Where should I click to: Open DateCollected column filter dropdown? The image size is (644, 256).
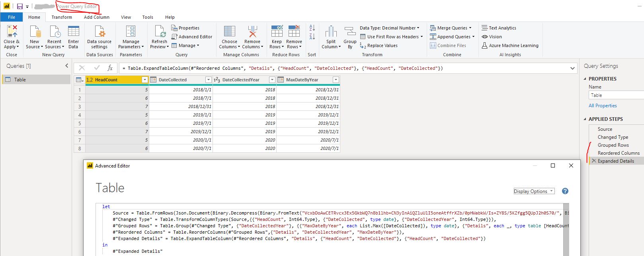tap(208, 80)
